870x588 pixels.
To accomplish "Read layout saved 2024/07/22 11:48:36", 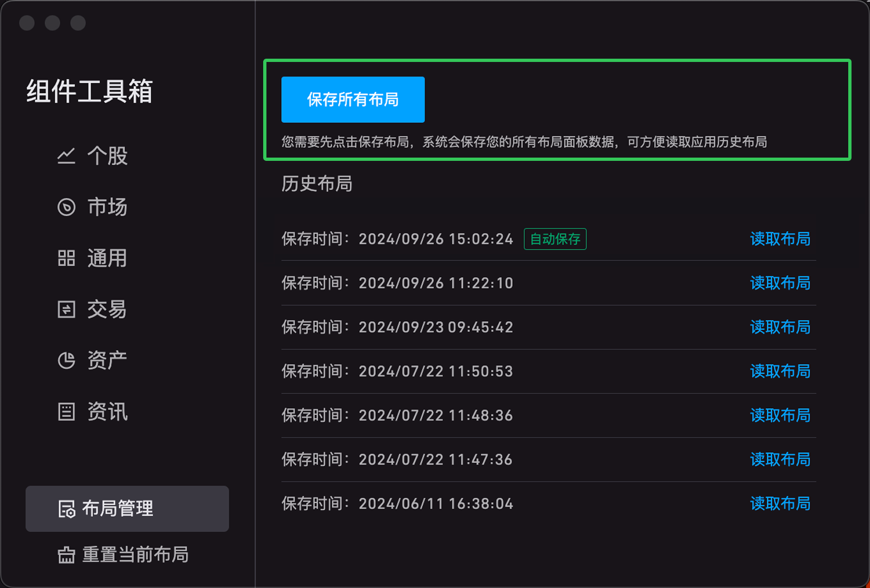I will click(x=780, y=415).
